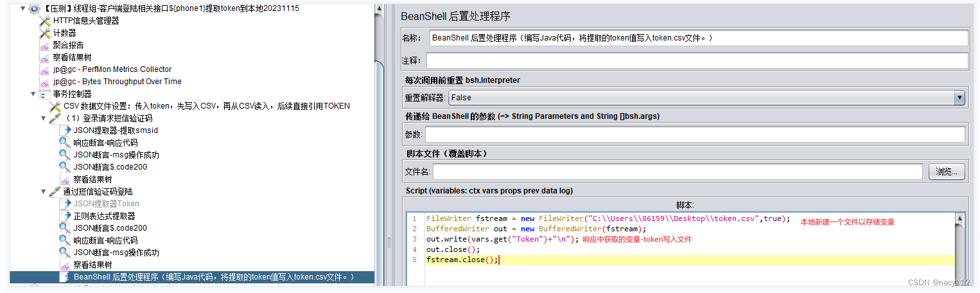Select 察看结果树 under 通过短信验证码登陆 sampler
Viewport: 980px width, 293px height.
[x=92, y=265]
